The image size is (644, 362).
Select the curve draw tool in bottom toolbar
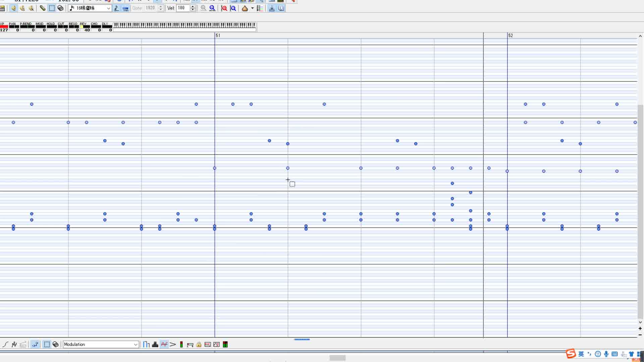click(x=5, y=344)
